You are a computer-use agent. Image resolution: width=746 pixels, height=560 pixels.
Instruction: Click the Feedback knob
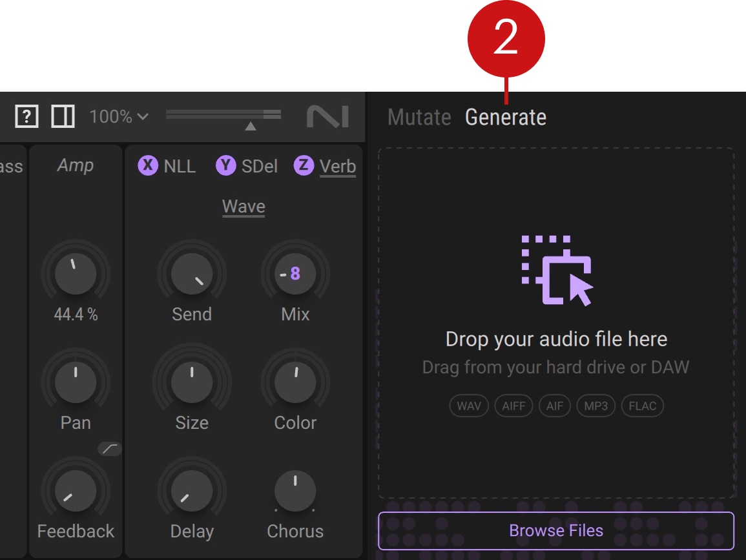pos(76,490)
